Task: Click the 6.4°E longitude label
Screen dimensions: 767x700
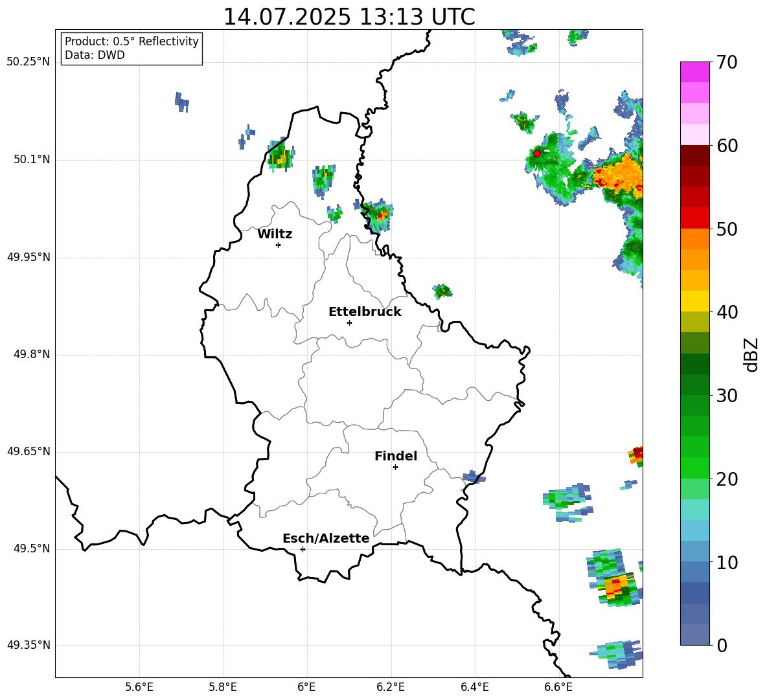Action: pyautogui.click(x=474, y=687)
